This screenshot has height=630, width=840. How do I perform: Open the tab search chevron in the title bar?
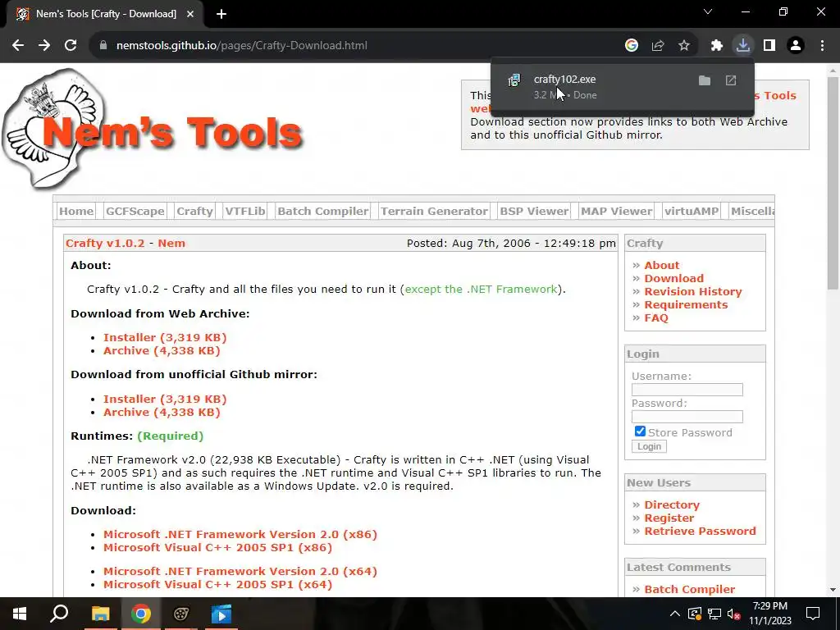(708, 11)
